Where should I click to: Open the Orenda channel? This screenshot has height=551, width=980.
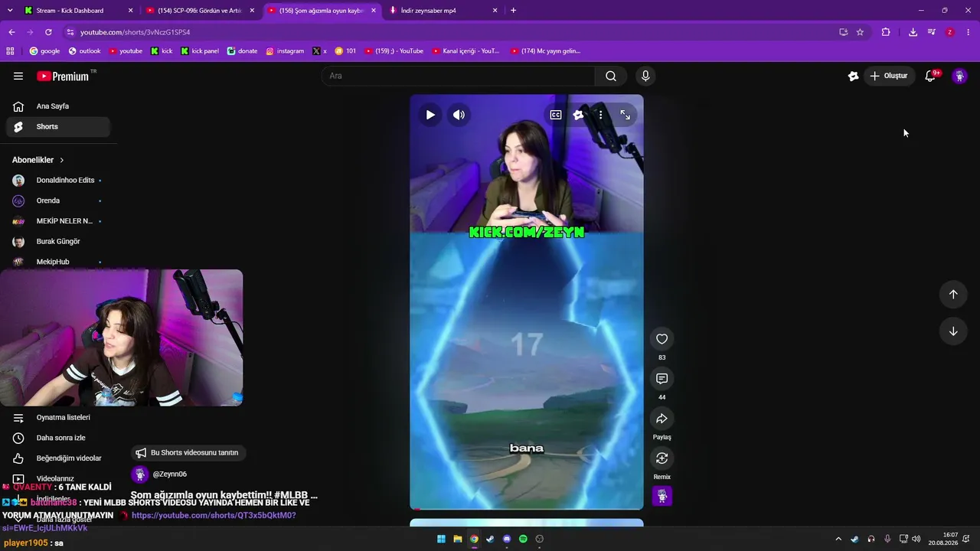57,201
